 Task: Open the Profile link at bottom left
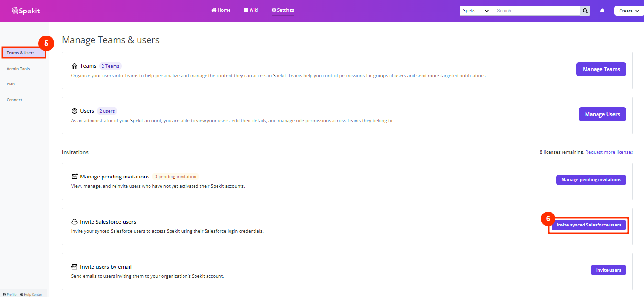pyautogui.click(x=10, y=294)
